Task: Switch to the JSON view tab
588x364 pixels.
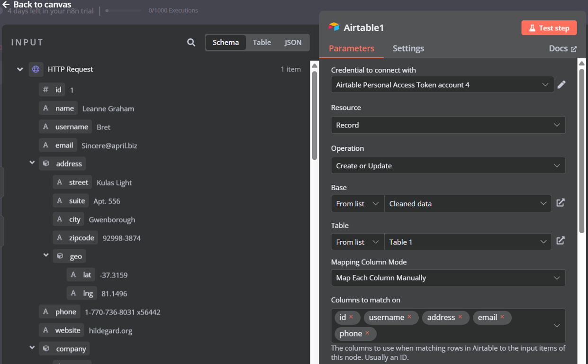Action: [293, 42]
